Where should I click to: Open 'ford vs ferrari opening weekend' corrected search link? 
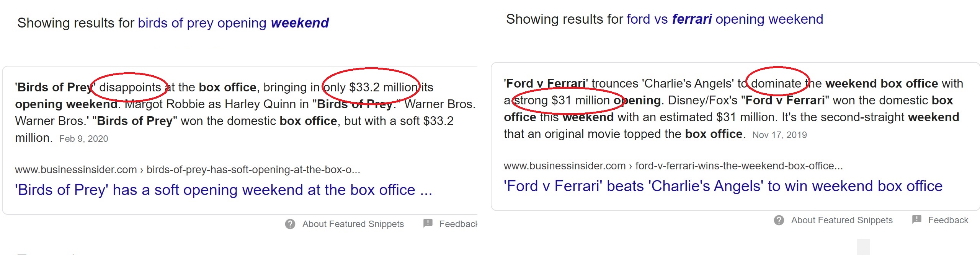click(725, 19)
